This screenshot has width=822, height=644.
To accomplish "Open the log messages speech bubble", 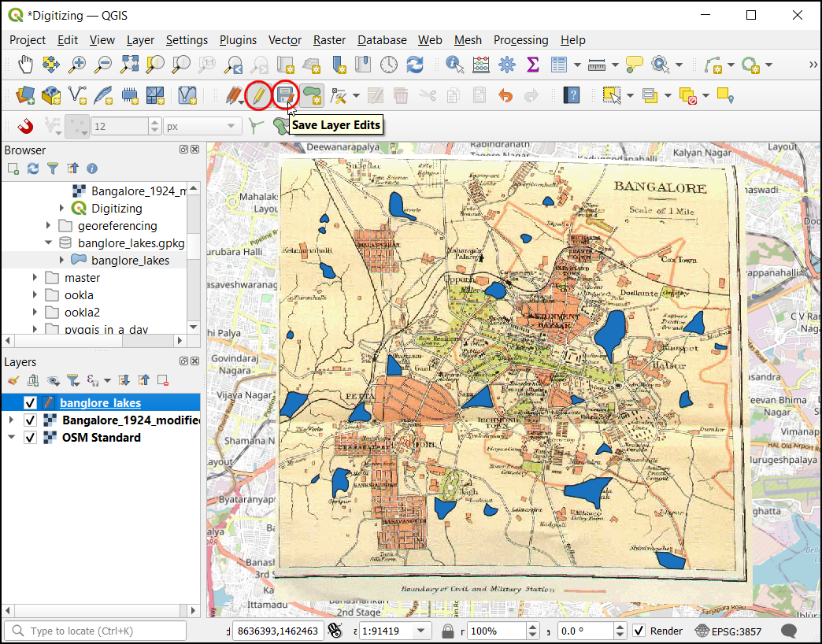I will pyautogui.click(x=789, y=631).
